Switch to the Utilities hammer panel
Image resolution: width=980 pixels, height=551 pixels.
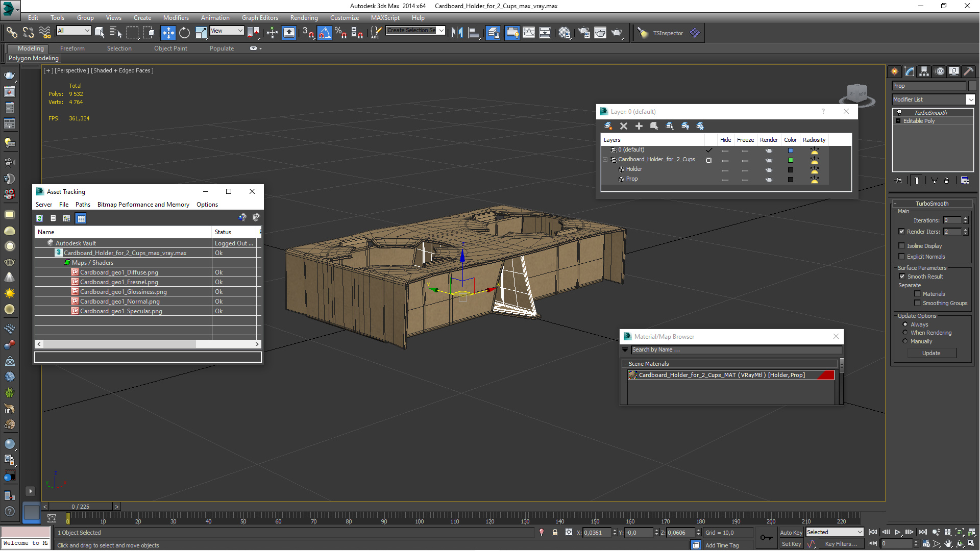pos(968,71)
